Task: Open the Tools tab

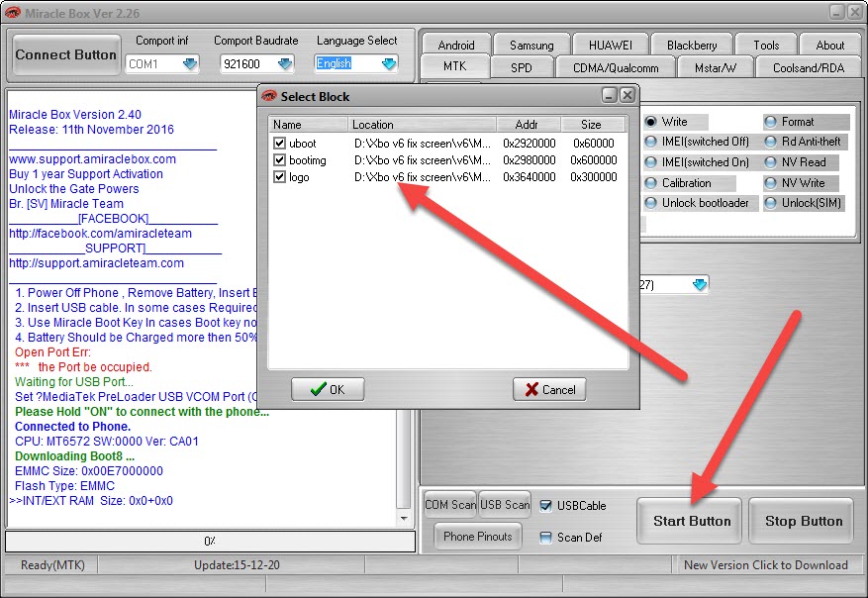Action: tap(766, 45)
